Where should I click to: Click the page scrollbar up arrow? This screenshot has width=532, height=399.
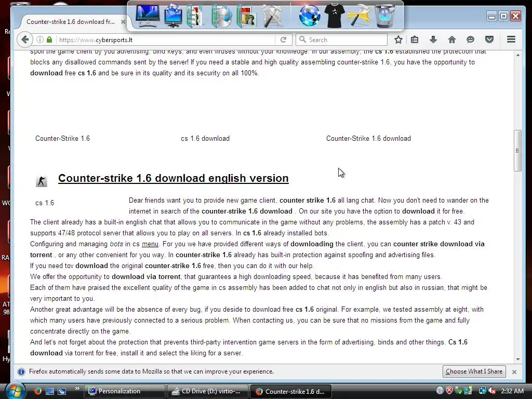click(x=518, y=55)
